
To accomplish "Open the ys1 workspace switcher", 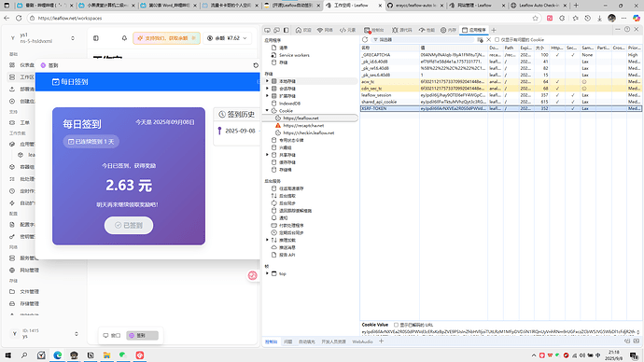I will [42, 38].
